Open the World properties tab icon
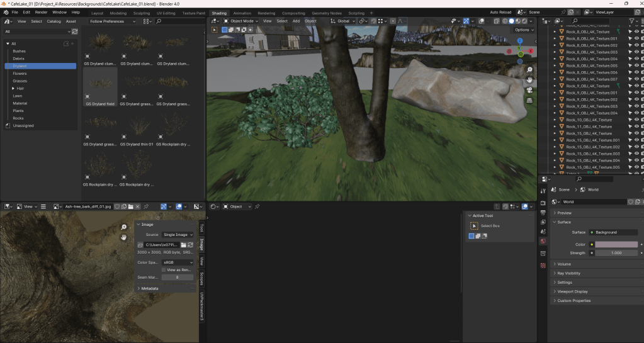644x343 pixels. (543, 241)
